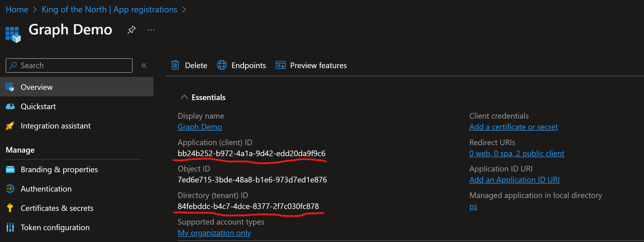Open the ellipsis more options menu
Viewport: 644px width, 242px height.
click(x=151, y=30)
